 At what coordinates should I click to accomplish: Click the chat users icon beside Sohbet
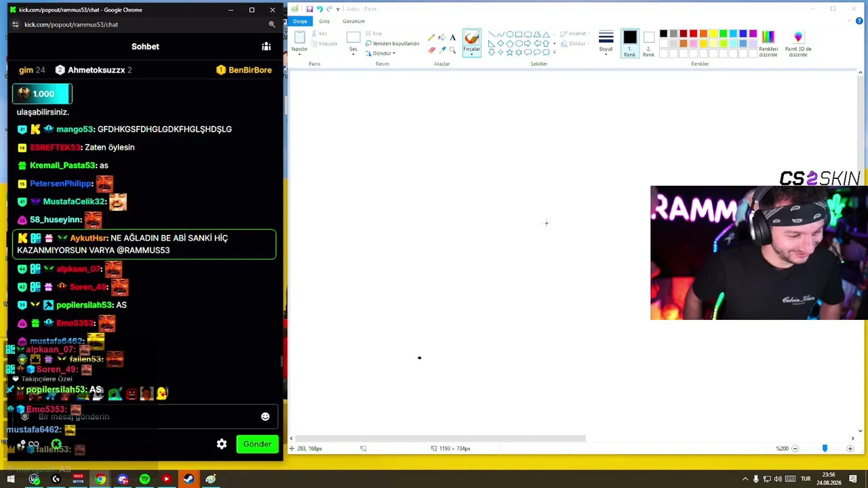266,47
